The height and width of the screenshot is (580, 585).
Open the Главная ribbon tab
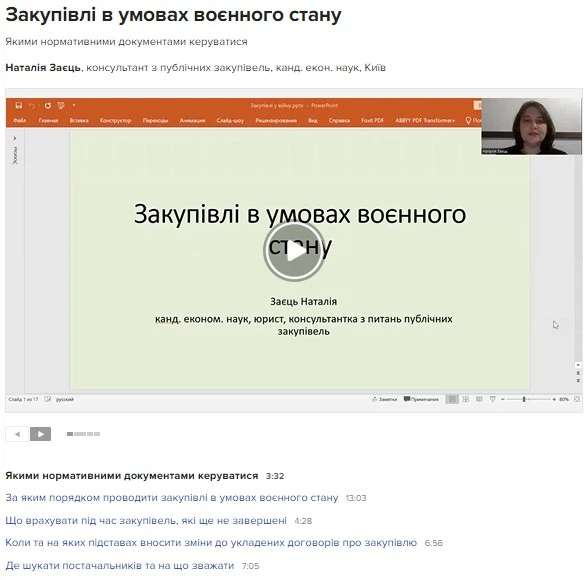[48, 120]
